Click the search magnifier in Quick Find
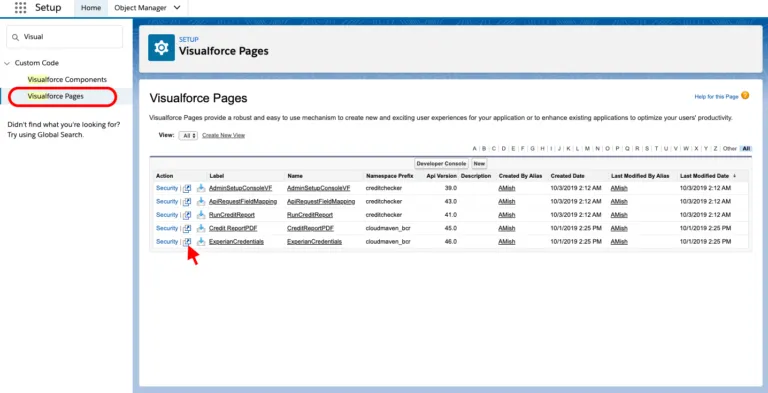 point(16,37)
